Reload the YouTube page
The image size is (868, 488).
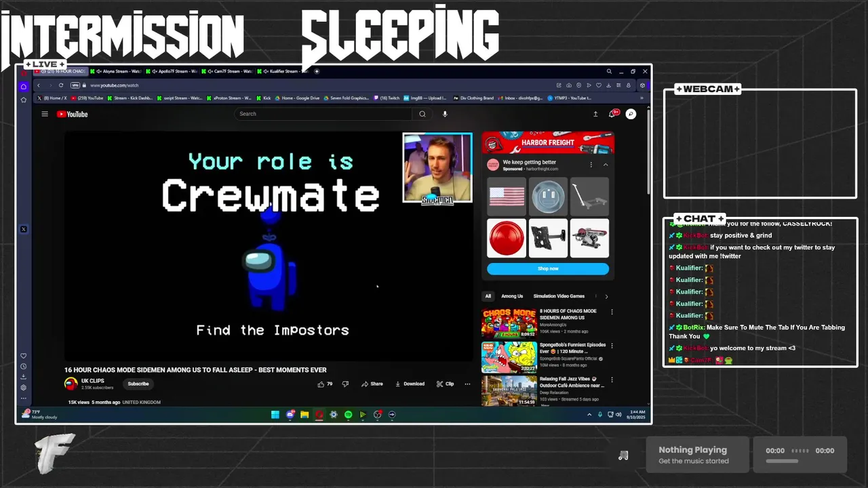[x=61, y=85]
